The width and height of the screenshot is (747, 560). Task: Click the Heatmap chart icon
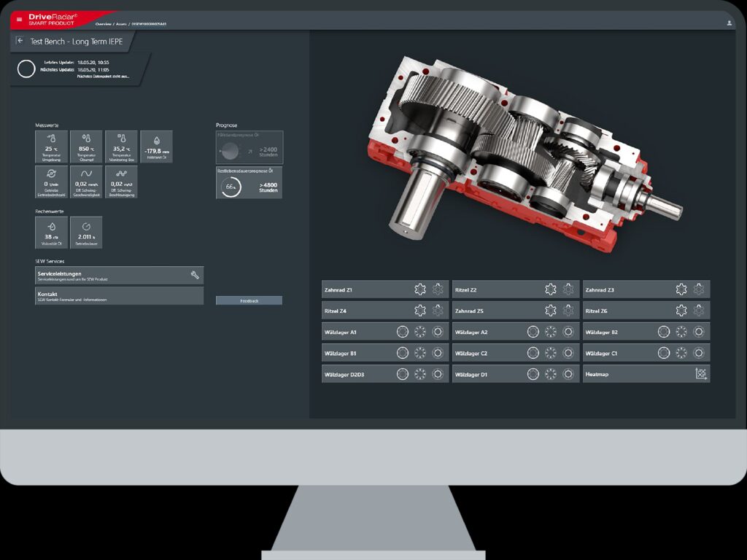tap(701, 374)
